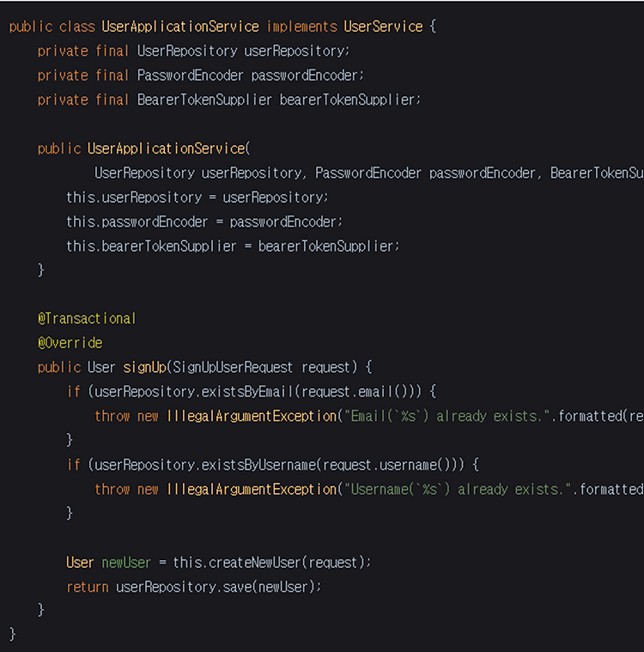Click the "Email(`%s`) already exists." string
Image resolution: width=644 pixels, height=652 pixels.
click(x=447, y=417)
